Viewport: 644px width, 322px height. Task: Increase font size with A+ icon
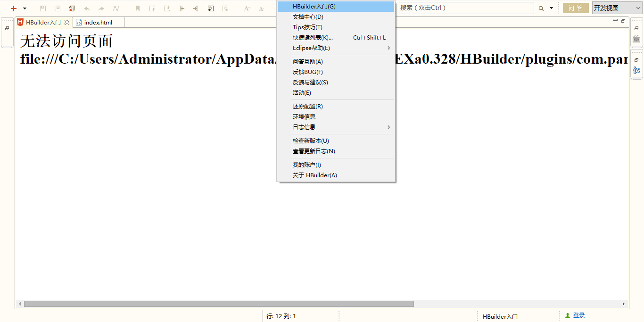point(247,8)
